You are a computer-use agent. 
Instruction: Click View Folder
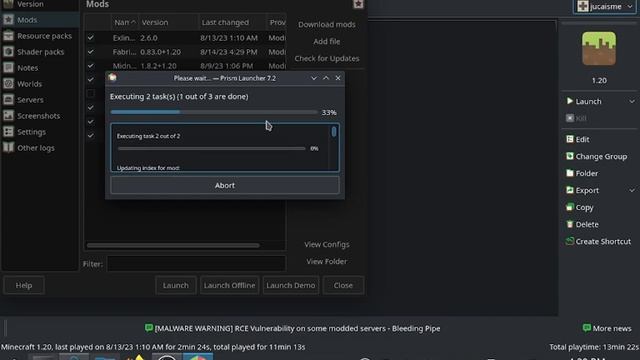(x=327, y=262)
